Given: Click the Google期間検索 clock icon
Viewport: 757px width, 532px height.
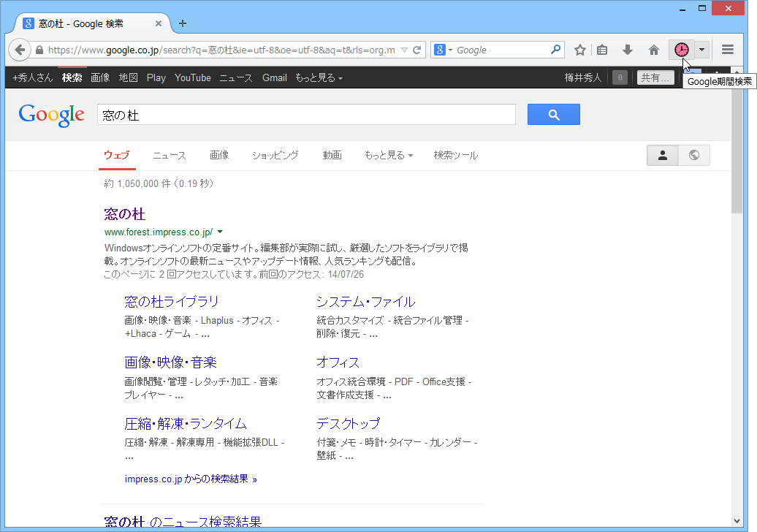Looking at the screenshot, I should (681, 50).
